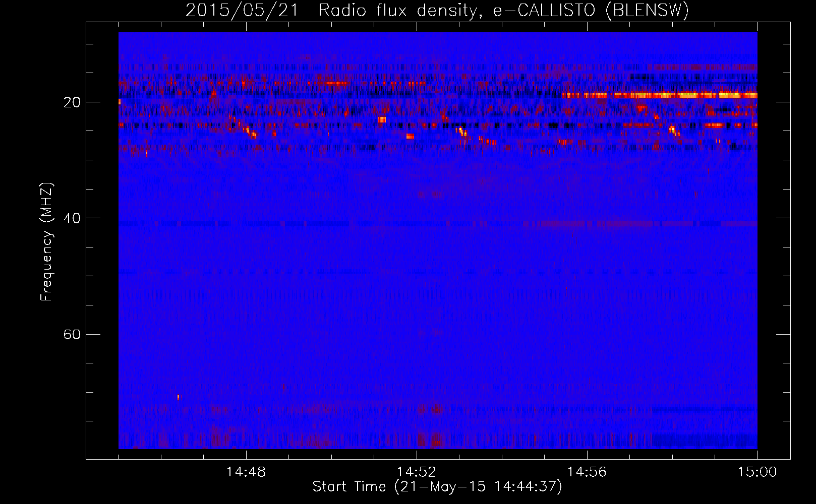Click the '60' frequency tick label
The image size is (816, 504).
[72, 334]
